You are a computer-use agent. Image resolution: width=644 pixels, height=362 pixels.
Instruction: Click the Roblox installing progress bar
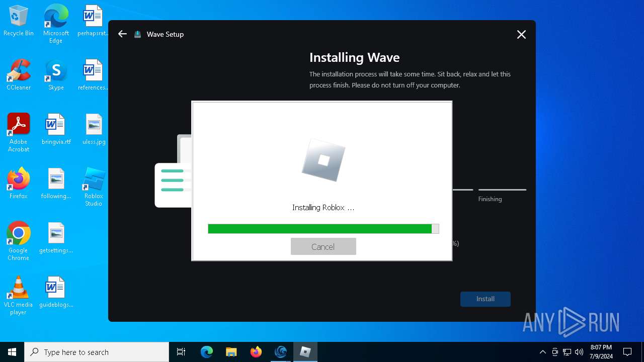(x=324, y=229)
